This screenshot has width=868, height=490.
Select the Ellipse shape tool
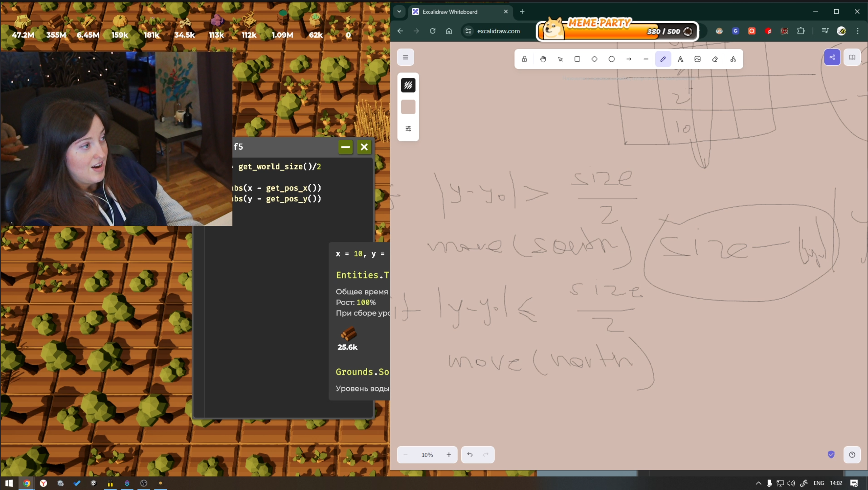[612, 59]
